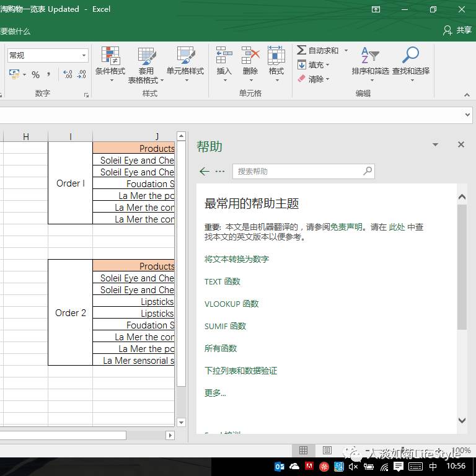Apply comma style number format

coord(48,74)
